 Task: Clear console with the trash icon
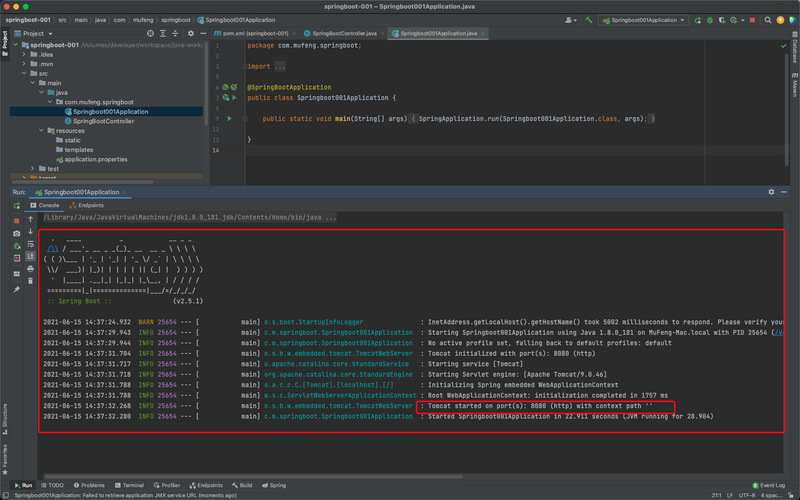pos(31,281)
